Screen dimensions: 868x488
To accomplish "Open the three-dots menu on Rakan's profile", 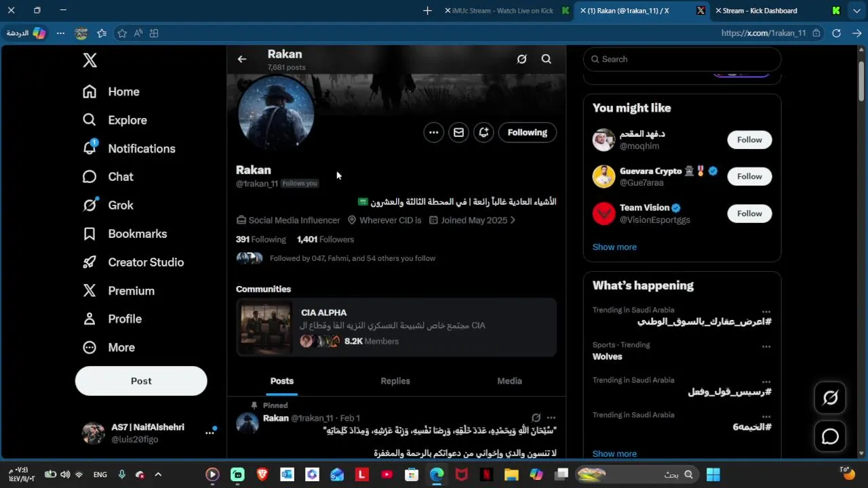I will coord(433,133).
